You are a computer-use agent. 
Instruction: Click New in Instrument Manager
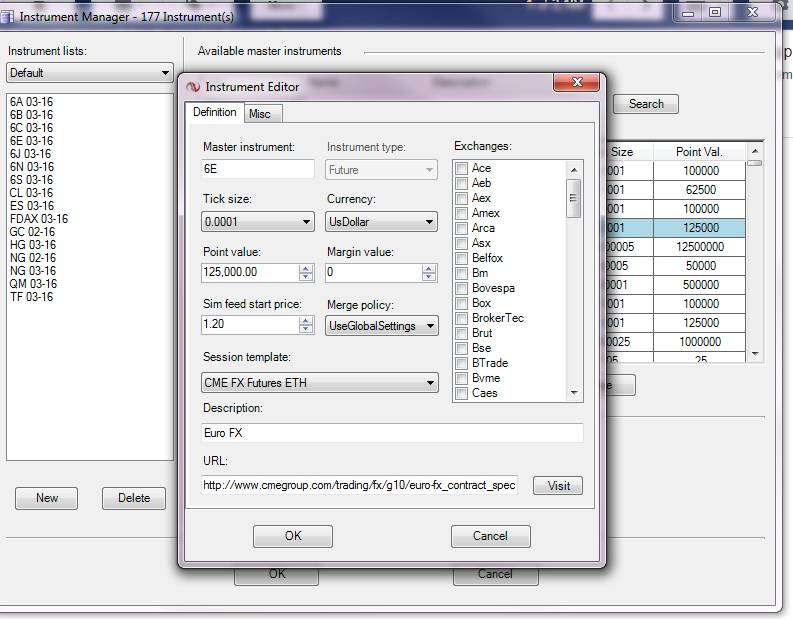point(47,498)
